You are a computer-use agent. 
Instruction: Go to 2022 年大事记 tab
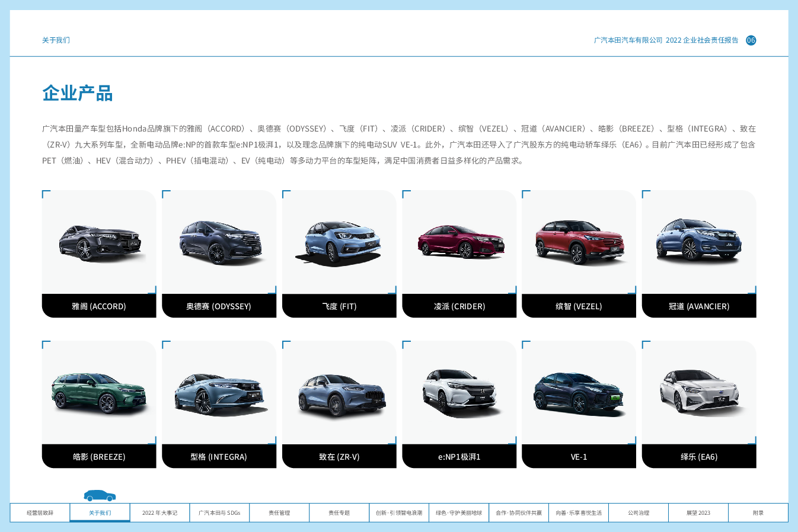tap(159, 513)
